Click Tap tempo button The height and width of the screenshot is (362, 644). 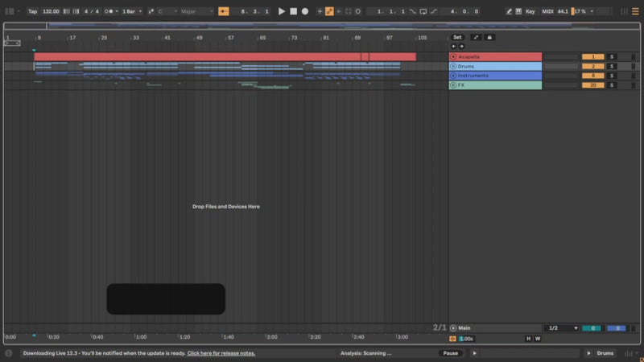coord(32,11)
